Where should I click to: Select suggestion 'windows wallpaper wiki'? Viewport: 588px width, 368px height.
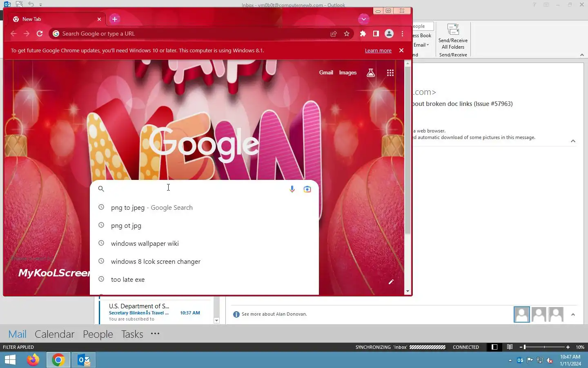(204, 243)
